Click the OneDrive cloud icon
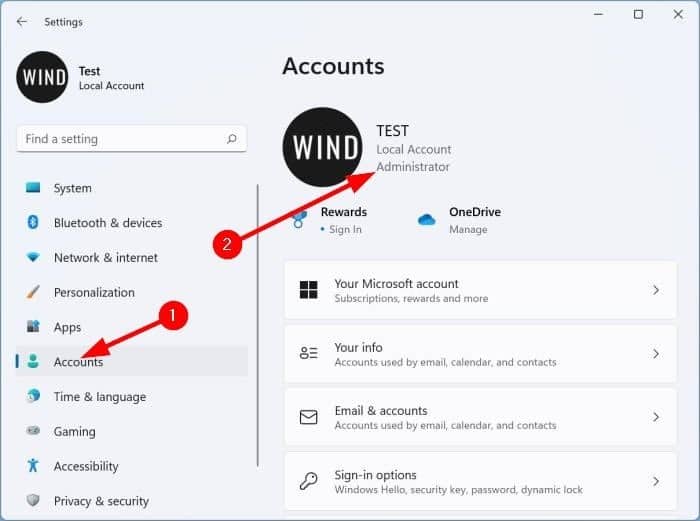This screenshot has height=521, width=700. click(x=426, y=220)
